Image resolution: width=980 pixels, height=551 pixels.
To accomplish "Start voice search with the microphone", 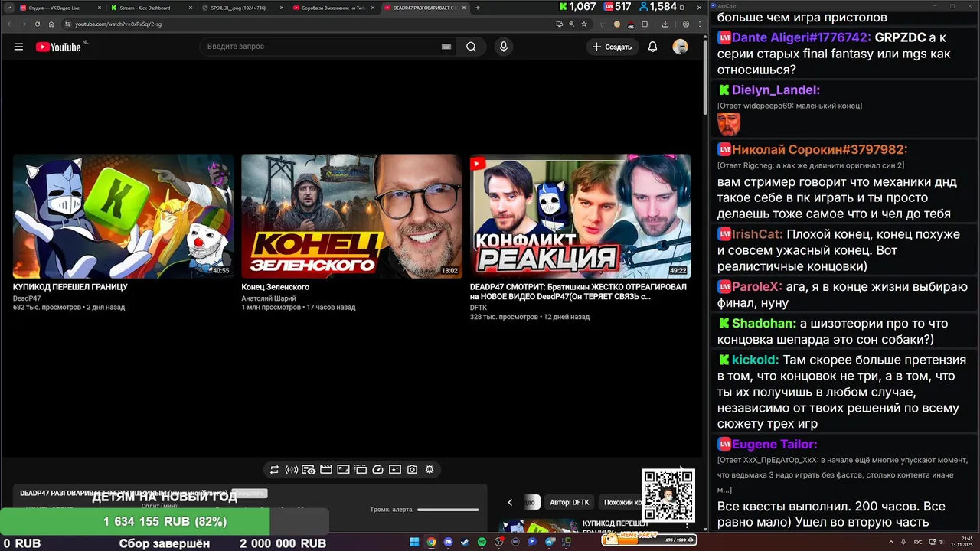I will [503, 47].
